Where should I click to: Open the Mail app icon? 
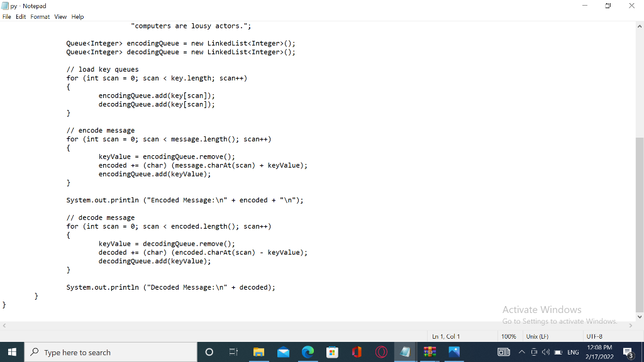[x=283, y=352]
